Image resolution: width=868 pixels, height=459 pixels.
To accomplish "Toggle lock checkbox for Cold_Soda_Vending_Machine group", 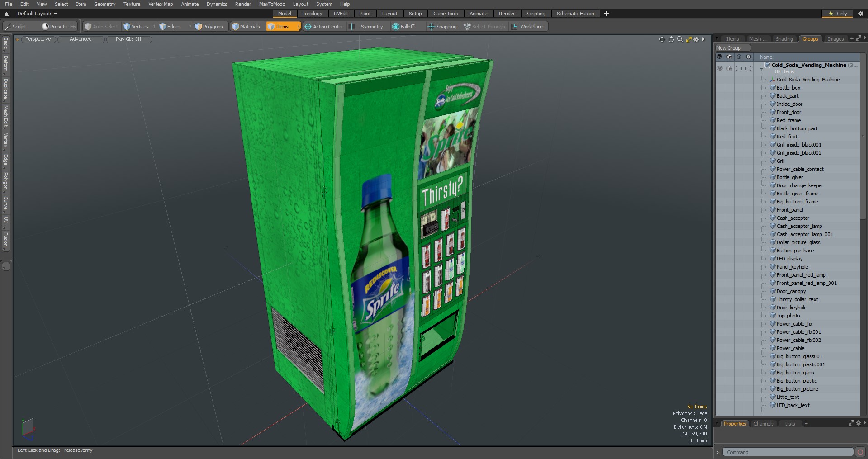I will tap(739, 68).
